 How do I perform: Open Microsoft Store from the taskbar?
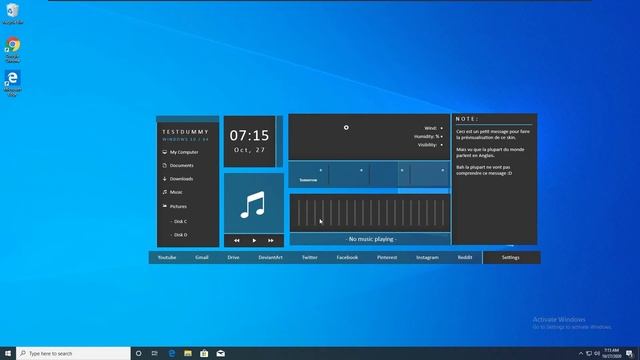point(204,353)
